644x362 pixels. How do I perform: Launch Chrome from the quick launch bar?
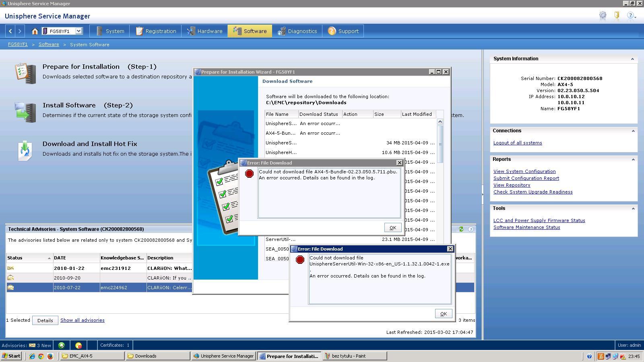pos(41,356)
